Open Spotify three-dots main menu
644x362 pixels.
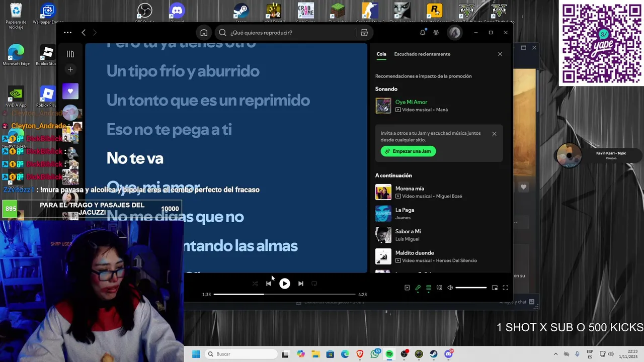coord(67,33)
